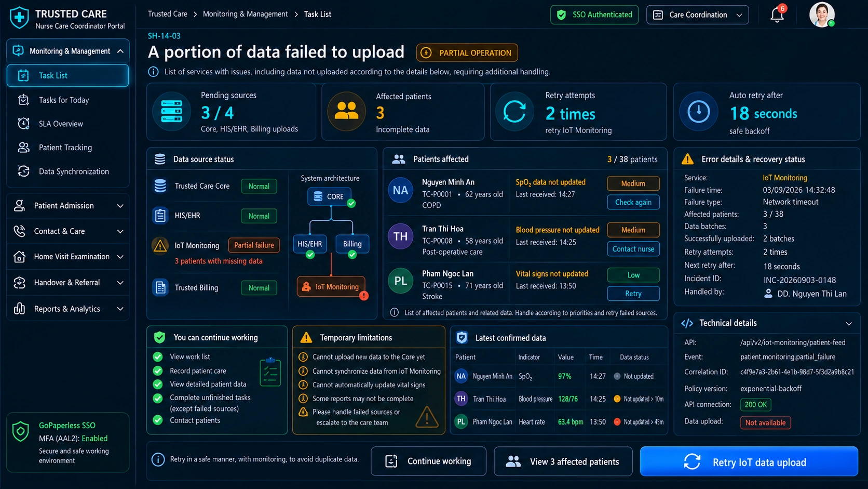
Task: Click the NA avatar for Nguyen Minh An
Action: [400, 190]
